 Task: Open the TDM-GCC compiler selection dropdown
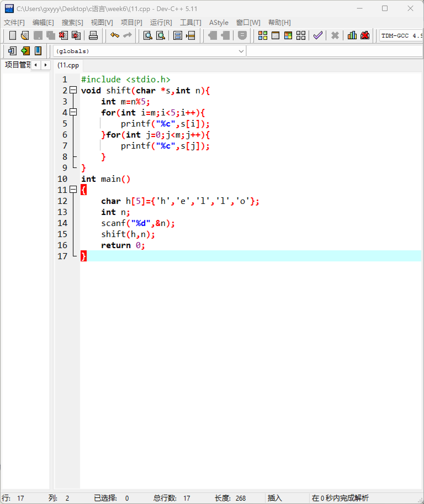point(401,36)
